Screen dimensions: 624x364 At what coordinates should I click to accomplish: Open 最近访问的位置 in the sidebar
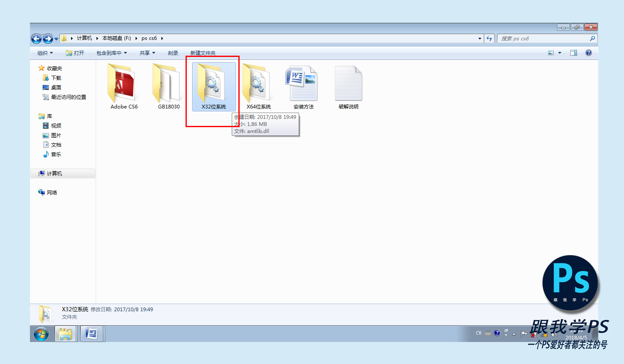(x=64, y=97)
